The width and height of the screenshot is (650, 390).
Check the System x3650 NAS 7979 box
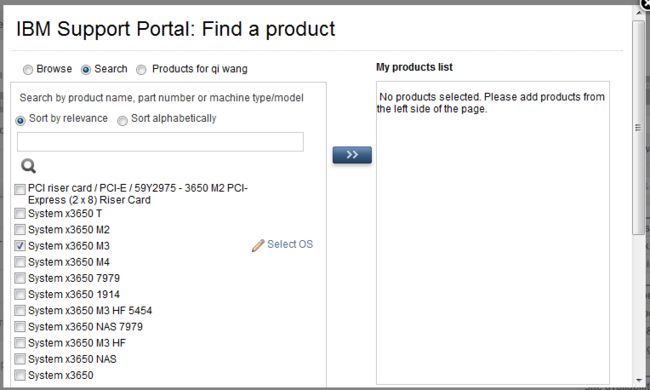[x=19, y=327]
